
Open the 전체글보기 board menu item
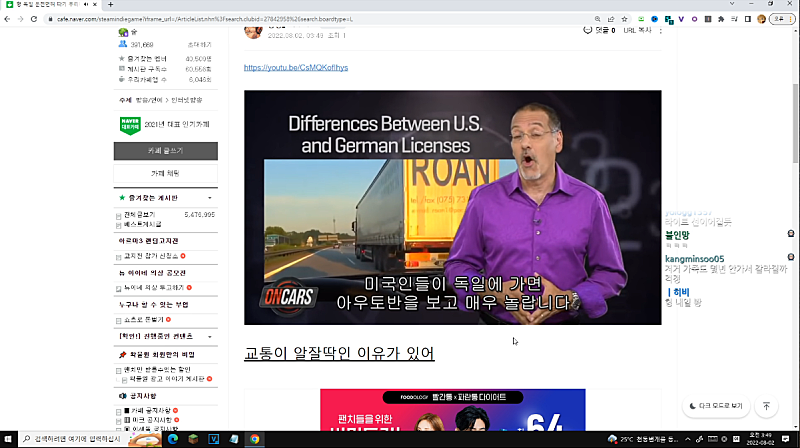pyautogui.click(x=140, y=214)
